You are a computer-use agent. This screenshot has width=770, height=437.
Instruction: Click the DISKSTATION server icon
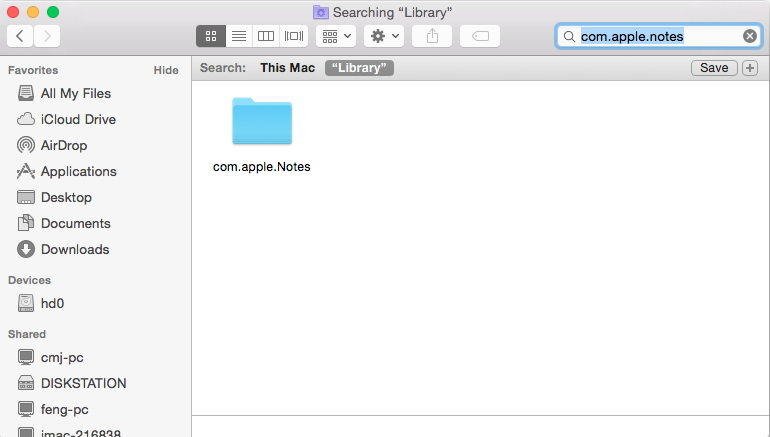coord(26,383)
